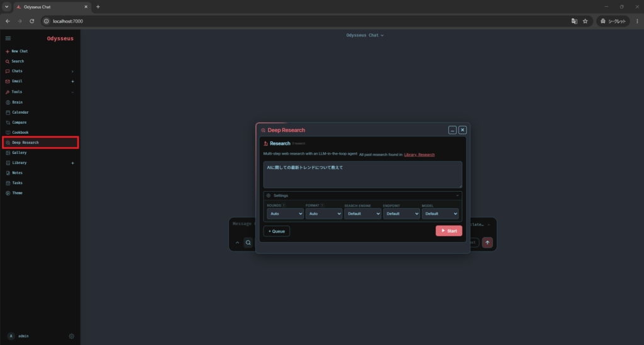Select Deep Research in the sidebar
Screen dimensions: 644x345
tap(40, 143)
